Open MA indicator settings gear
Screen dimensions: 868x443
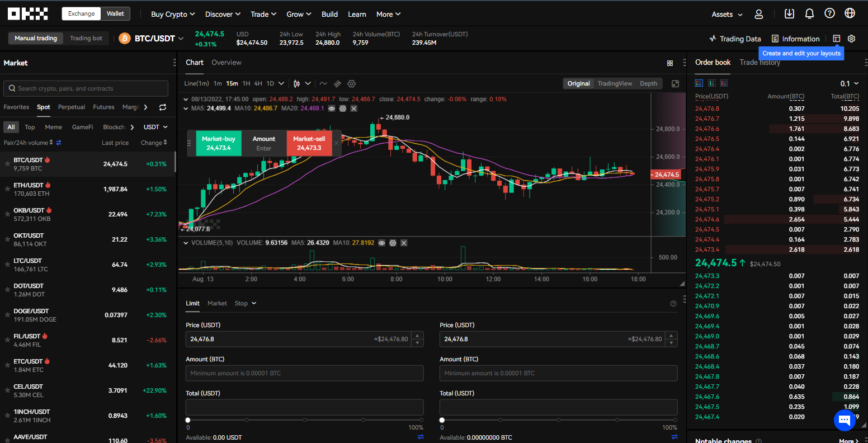(x=343, y=108)
